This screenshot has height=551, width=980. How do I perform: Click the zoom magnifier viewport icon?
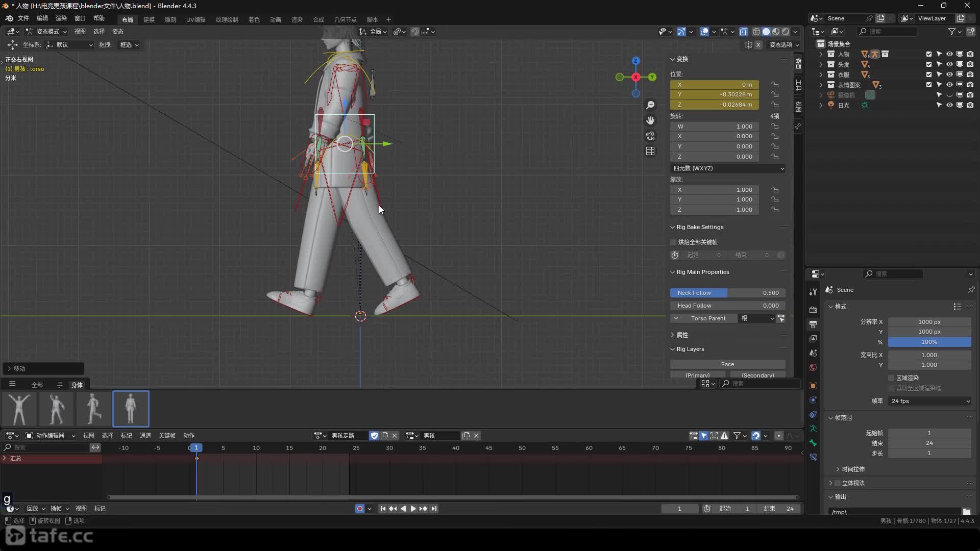[x=650, y=105]
